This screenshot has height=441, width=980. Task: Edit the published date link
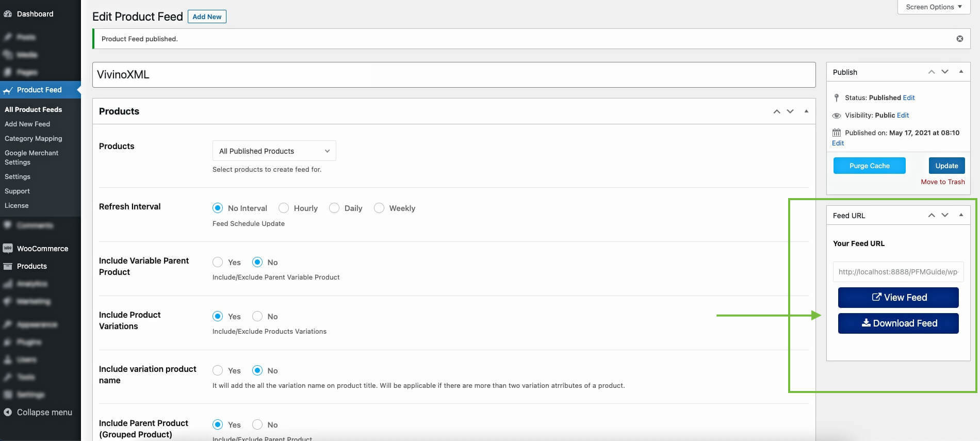(838, 143)
